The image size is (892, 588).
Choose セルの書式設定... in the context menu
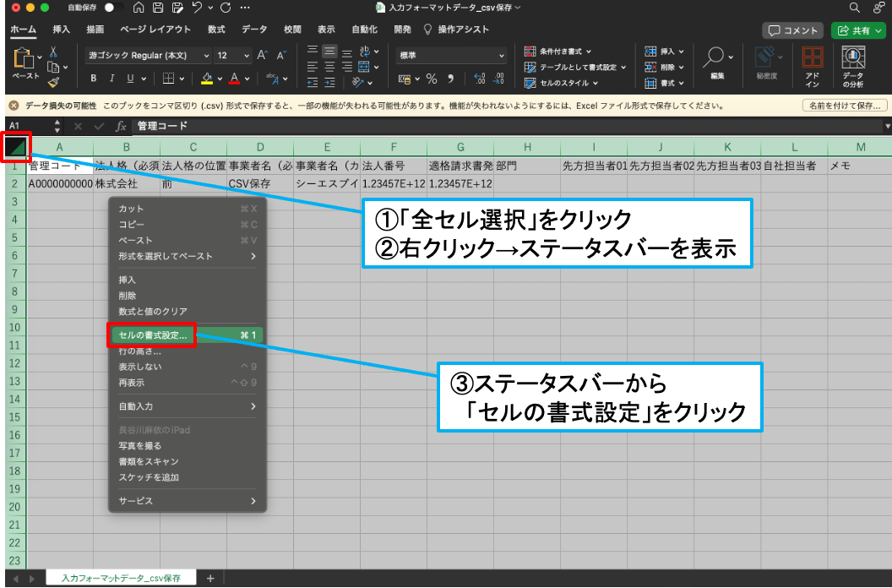tap(186, 335)
